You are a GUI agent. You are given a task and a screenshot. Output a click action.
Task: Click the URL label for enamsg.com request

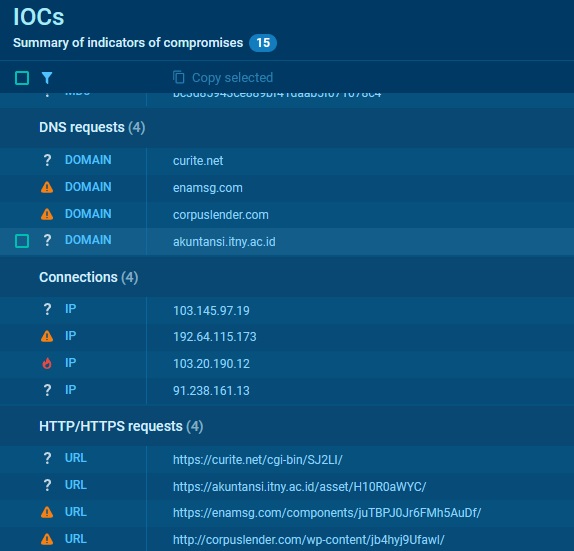[76, 512]
